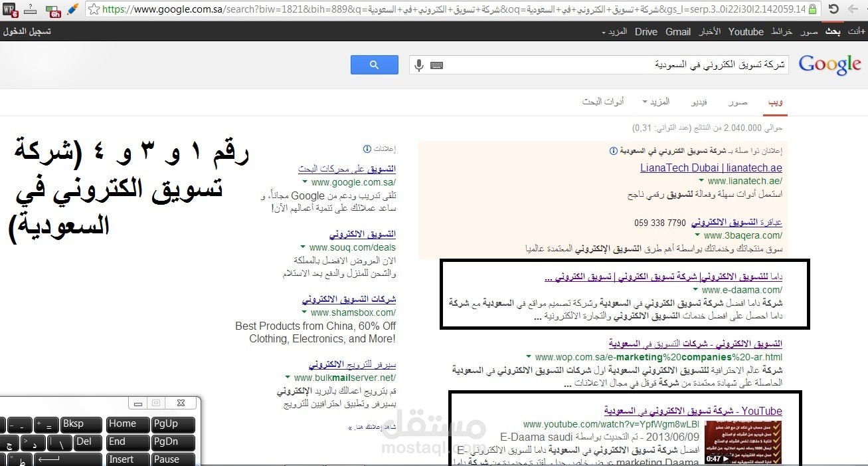The height and width of the screenshot is (466, 868).
Task: Open the المزيد dropdown in the search tabs row
Action: tap(655, 102)
